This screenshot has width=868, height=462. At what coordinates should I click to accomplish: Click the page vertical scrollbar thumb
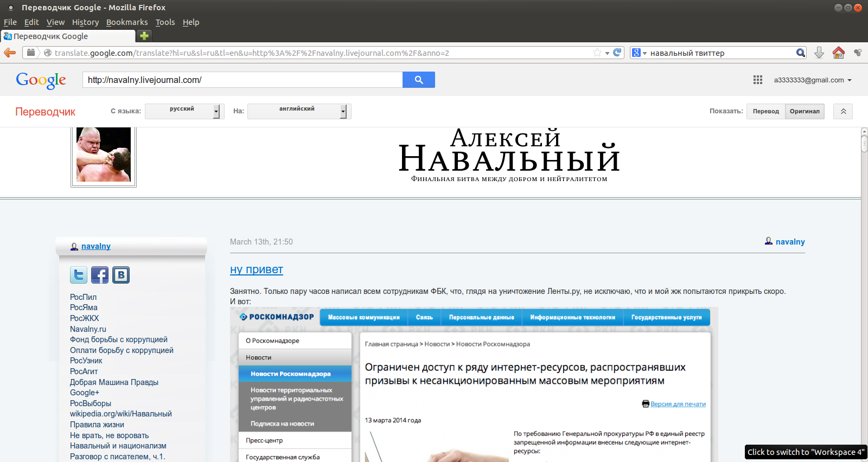(x=864, y=144)
